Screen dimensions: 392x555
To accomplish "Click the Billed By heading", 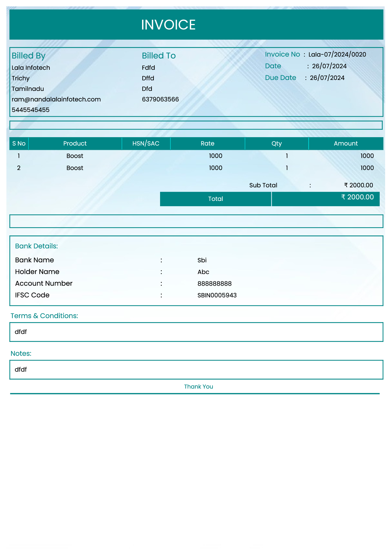I will [x=28, y=56].
